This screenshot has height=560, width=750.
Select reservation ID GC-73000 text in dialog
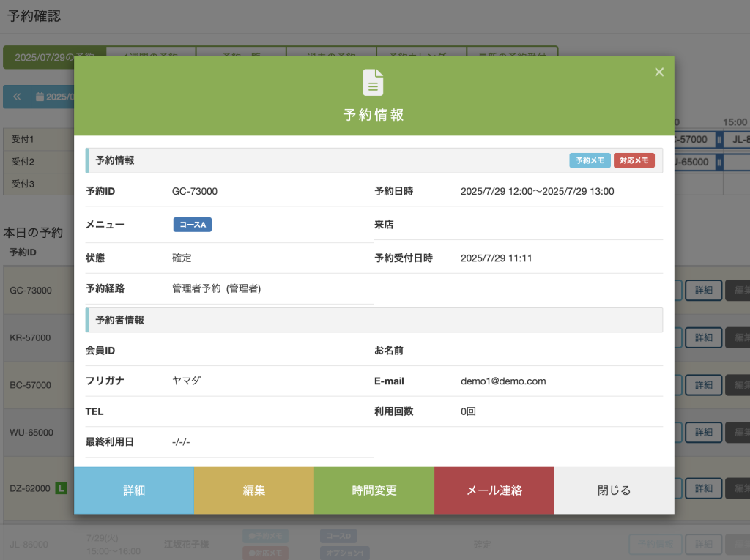[x=195, y=191]
